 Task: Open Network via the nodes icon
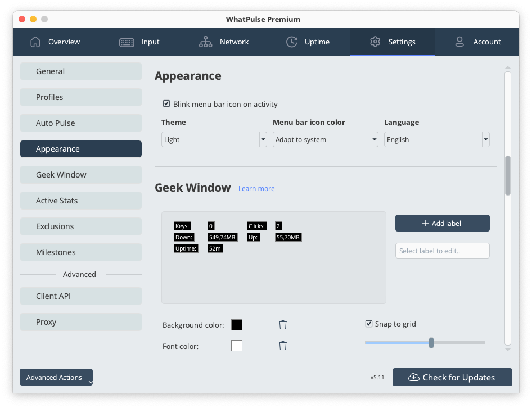tap(205, 42)
